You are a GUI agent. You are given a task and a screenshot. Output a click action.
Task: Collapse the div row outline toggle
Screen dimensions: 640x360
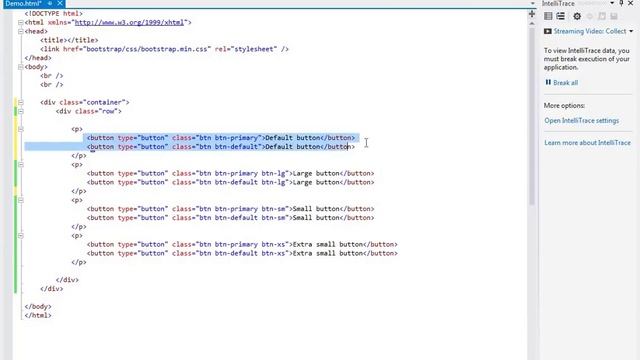(20, 111)
